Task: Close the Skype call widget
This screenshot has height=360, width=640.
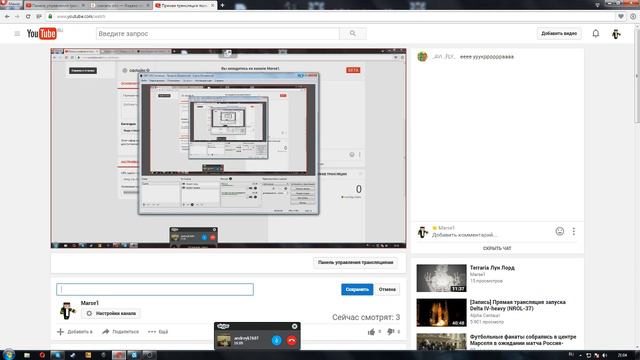Action: click(295, 326)
